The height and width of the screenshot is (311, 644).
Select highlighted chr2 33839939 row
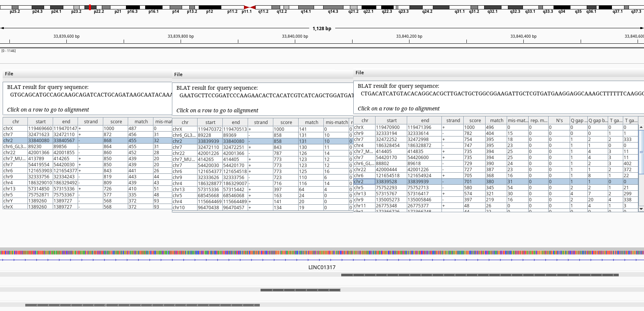263,141
